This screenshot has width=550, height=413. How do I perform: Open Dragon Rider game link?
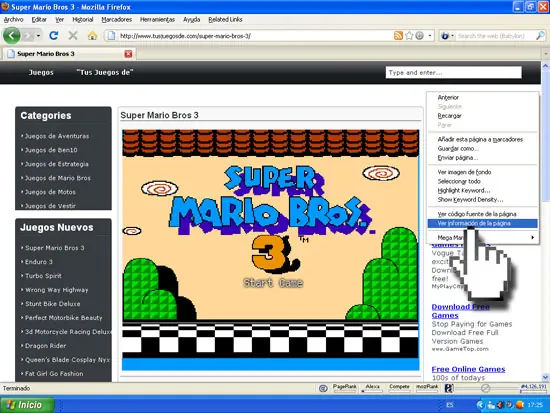coord(45,346)
